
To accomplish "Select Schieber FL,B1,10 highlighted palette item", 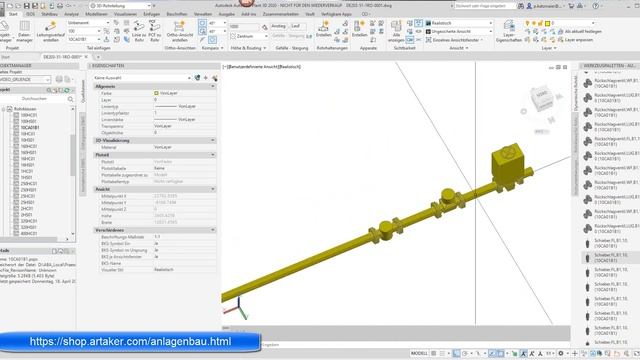I will point(610,258).
